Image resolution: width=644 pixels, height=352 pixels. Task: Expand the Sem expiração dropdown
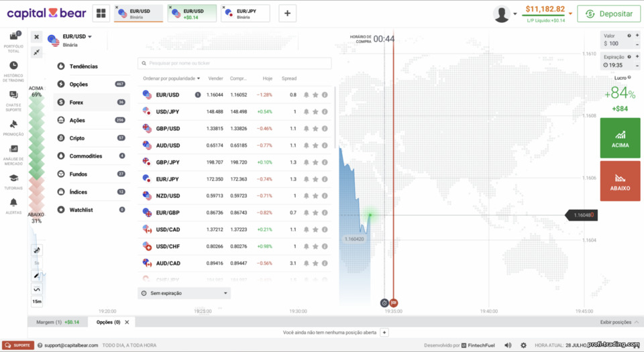click(x=184, y=294)
